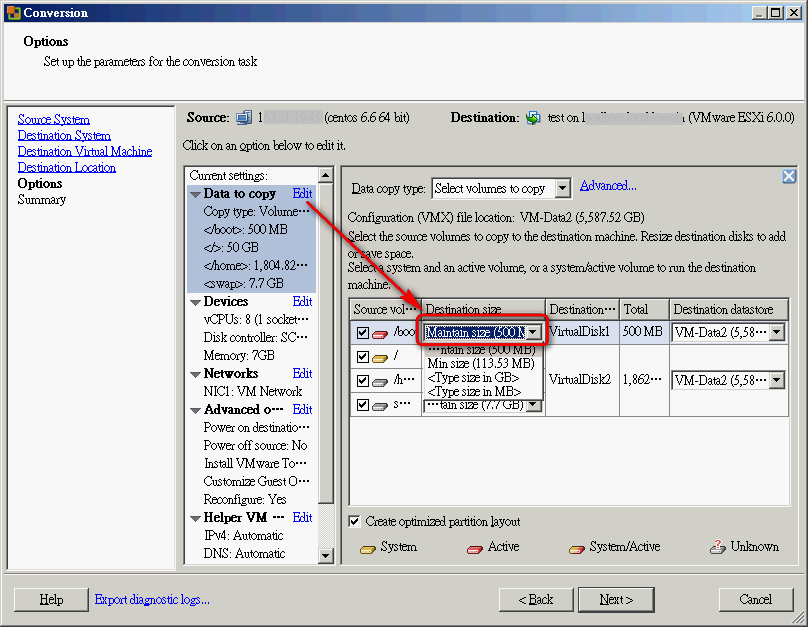808x627 pixels.
Task: Choose <Type size in GB> option
Action: pos(482,378)
